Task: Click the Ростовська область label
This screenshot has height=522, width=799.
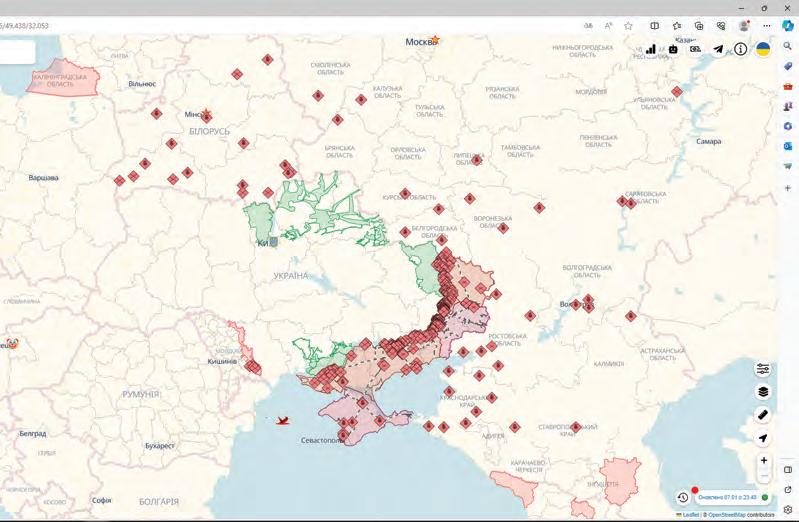Action: tap(508, 340)
